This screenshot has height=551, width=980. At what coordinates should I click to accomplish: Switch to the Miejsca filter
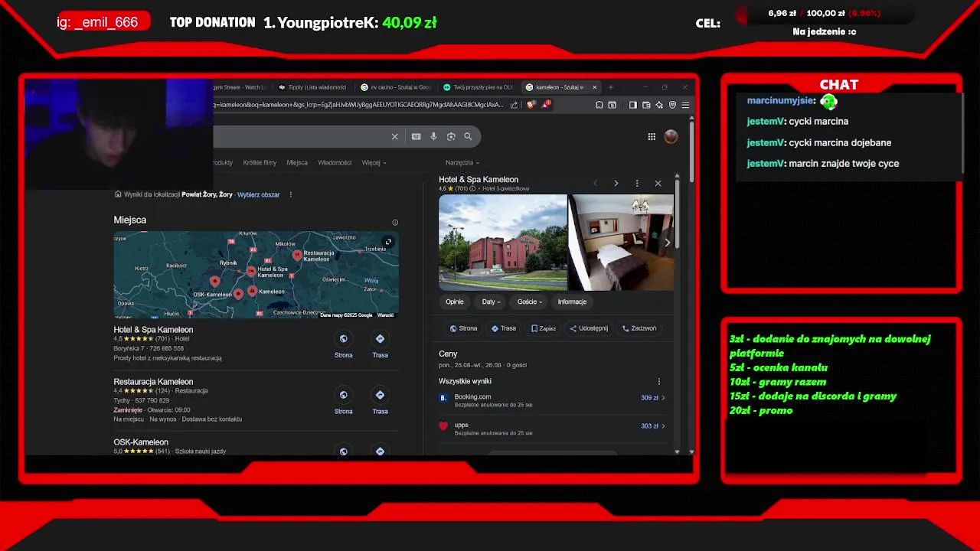point(297,163)
